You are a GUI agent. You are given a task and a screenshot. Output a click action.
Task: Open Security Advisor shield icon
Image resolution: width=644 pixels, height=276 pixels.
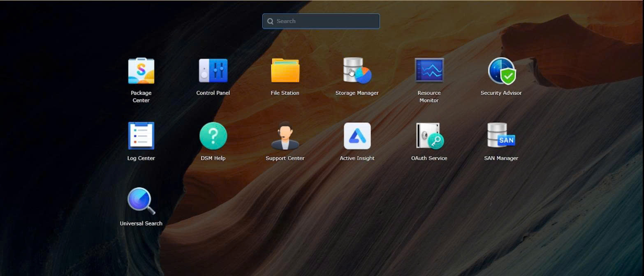pos(501,71)
